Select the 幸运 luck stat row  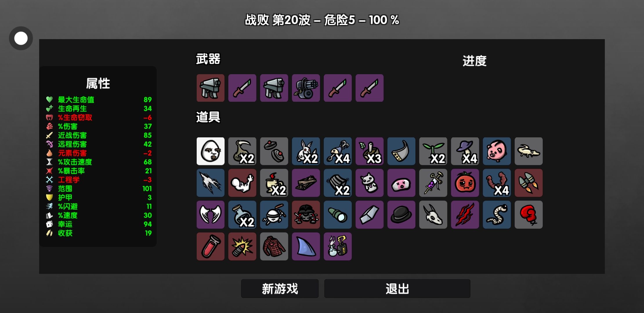coord(99,224)
